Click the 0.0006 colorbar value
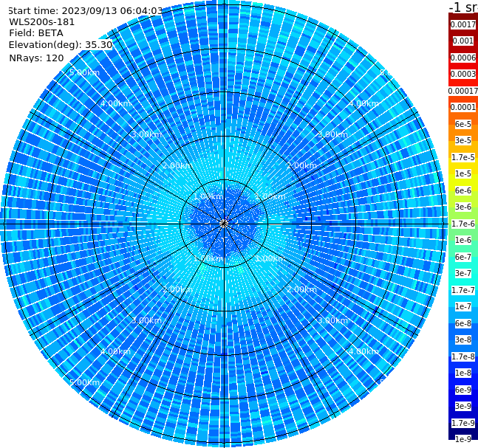The height and width of the screenshot is (448, 478). click(463, 58)
